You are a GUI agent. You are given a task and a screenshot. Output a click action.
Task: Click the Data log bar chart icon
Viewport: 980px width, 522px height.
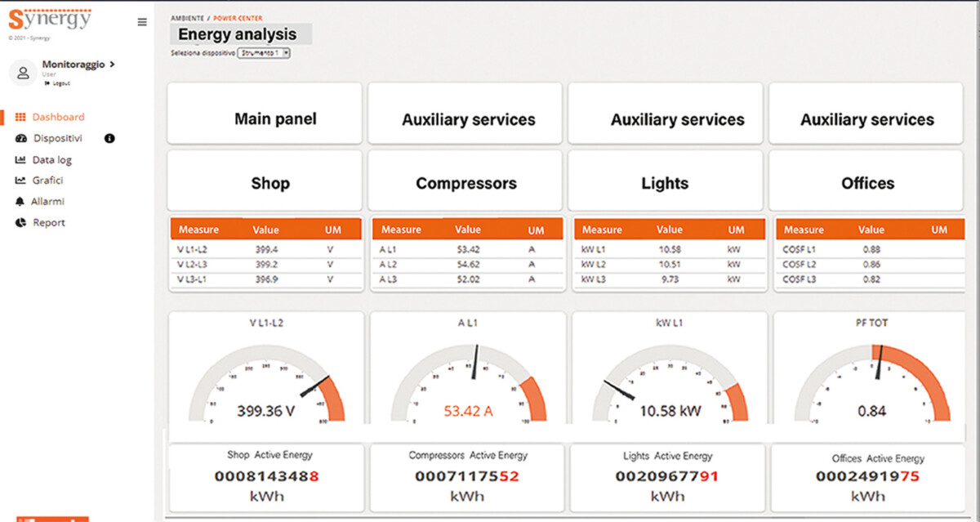coord(20,160)
